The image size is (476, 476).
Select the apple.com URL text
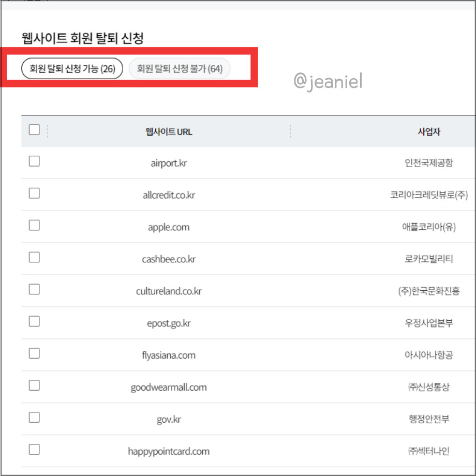(169, 227)
